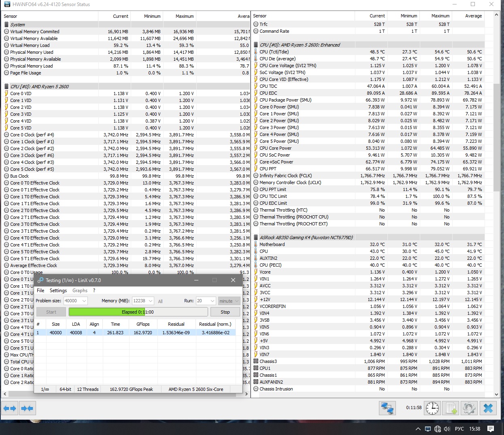Click the right pane Maximum column header
The height and width of the screenshot is (435, 504).
coord(436,16)
